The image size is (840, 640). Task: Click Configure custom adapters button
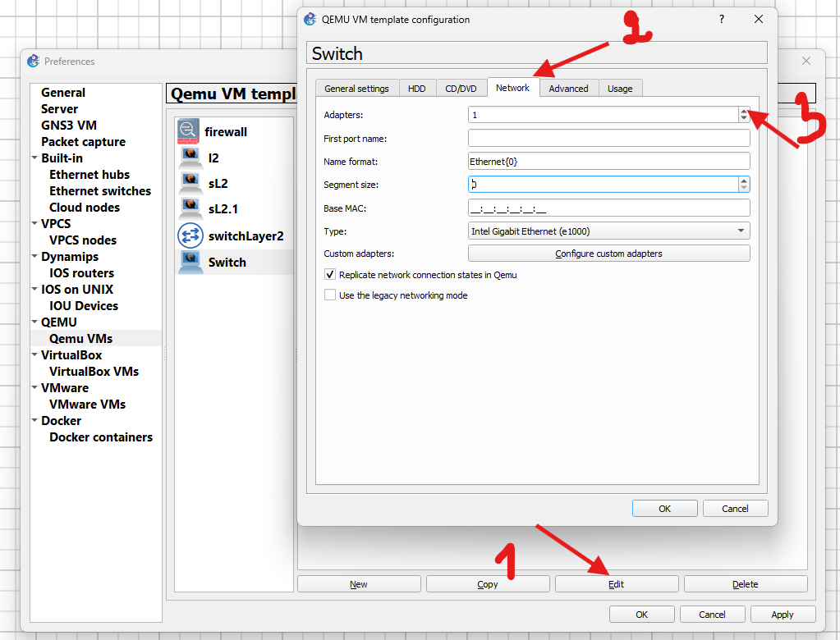(x=609, y=253)
